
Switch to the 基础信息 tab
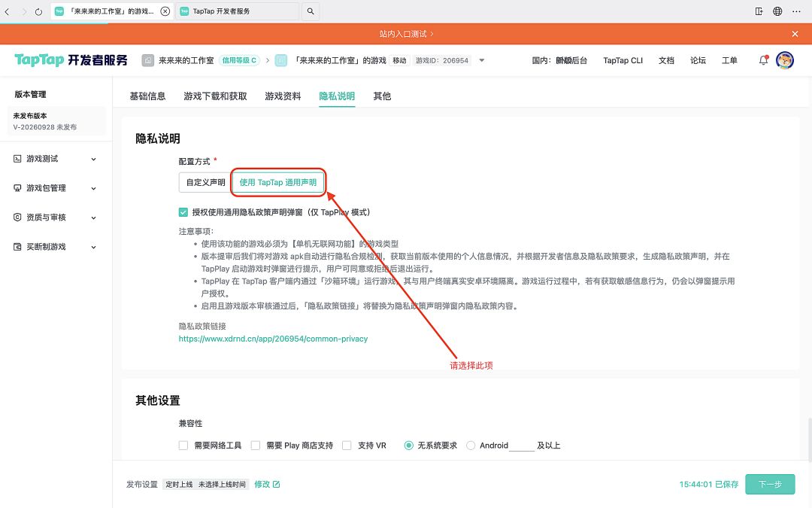tap(147, 96)
